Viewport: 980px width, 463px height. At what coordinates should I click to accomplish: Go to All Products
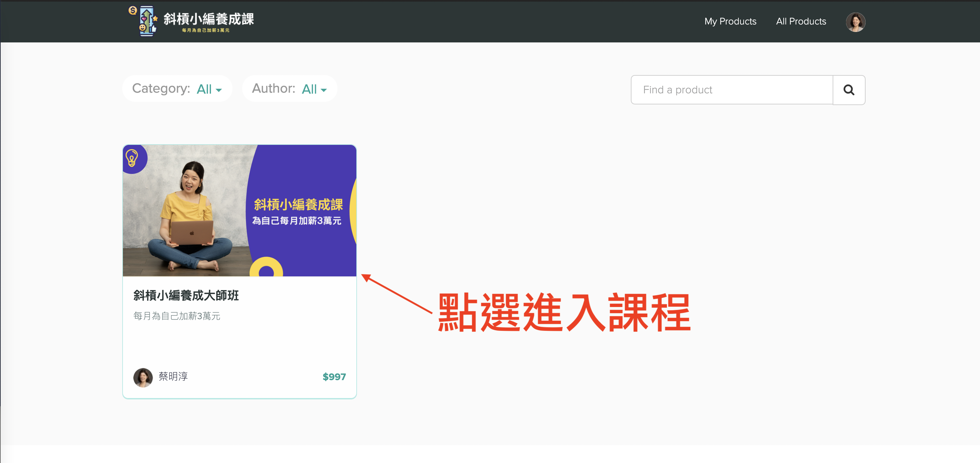(x=801, y=21)
